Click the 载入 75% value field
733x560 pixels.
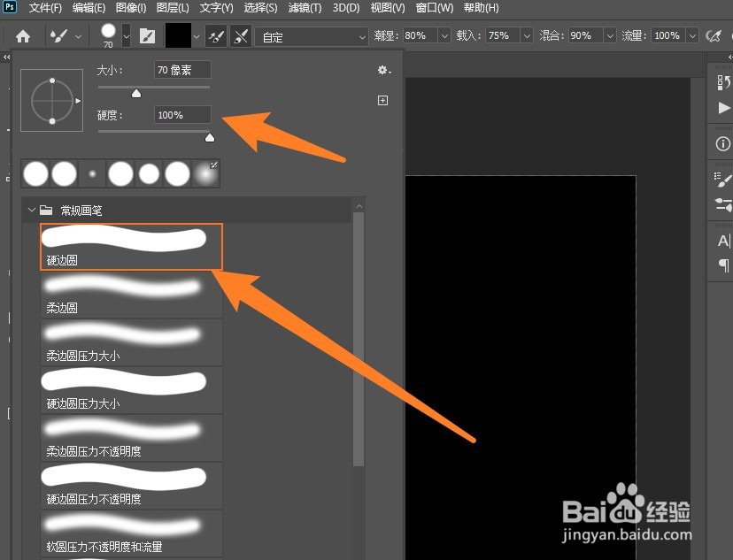[x=503, y=35]
